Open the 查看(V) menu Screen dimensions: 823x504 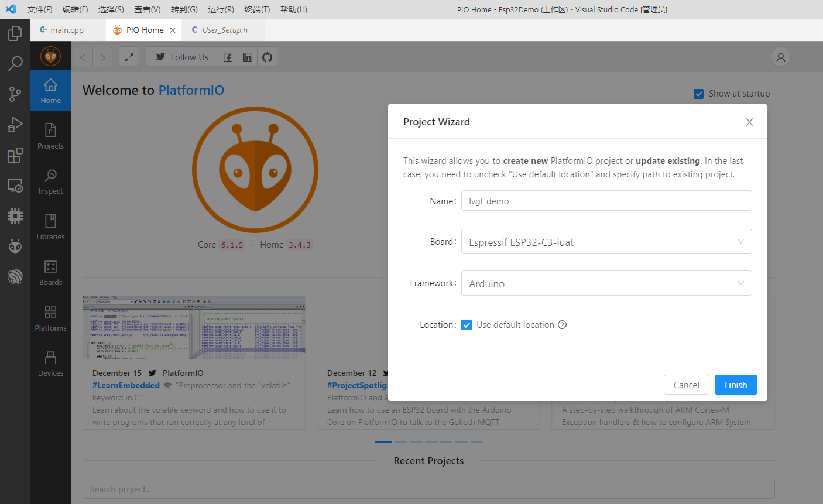click(x=148, y=9)
